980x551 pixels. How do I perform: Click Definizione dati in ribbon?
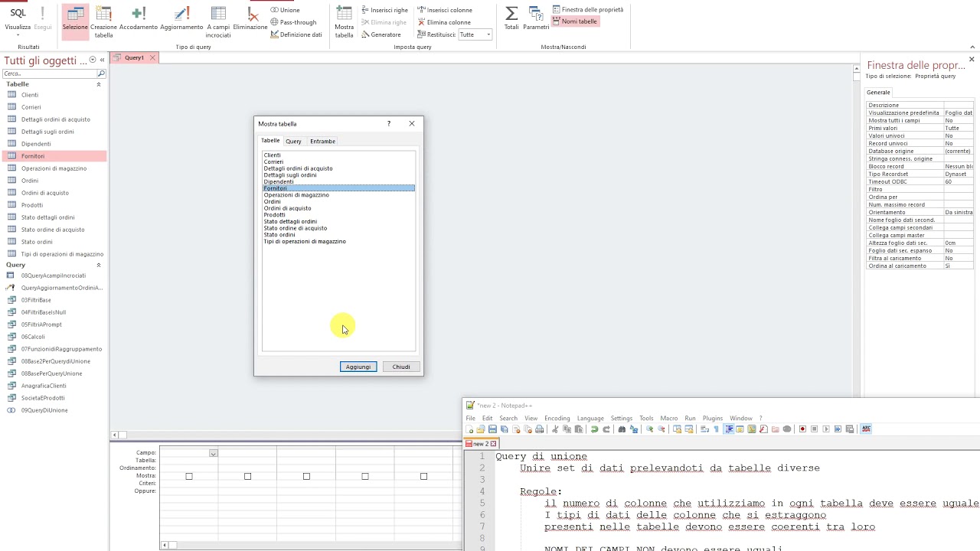pos(296,34)
